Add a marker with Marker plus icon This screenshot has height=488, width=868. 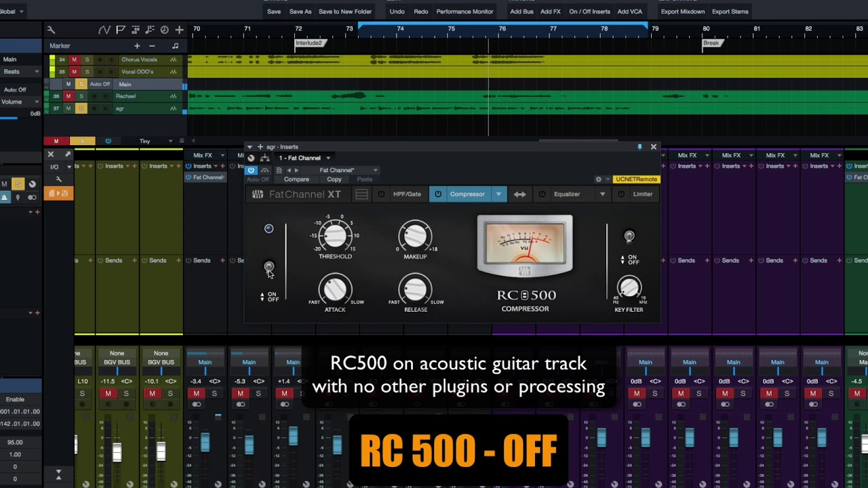click(x=137, y=46)
